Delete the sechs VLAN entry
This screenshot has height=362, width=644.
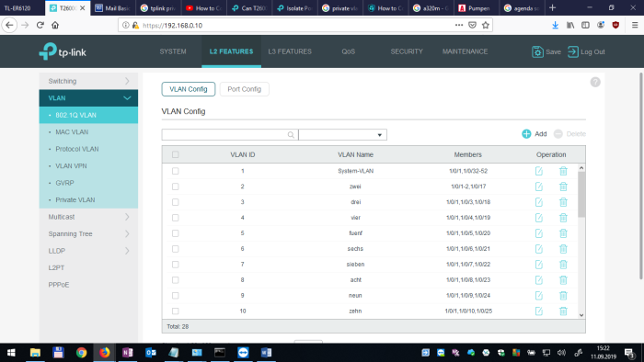[x=563, y=249]
